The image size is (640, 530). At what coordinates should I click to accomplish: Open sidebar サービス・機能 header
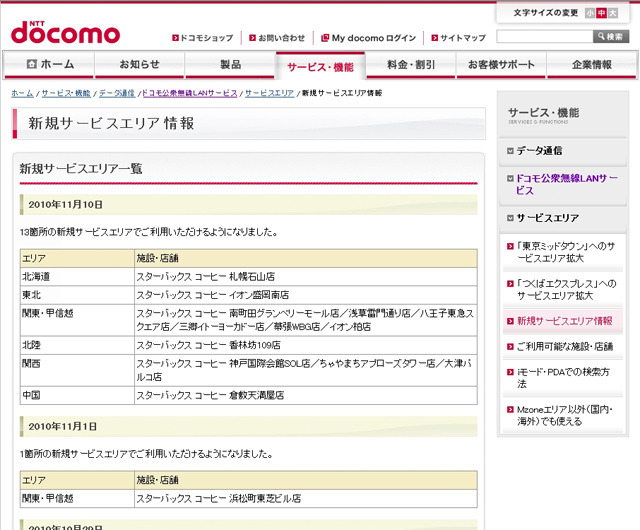(x=543, y=113)
